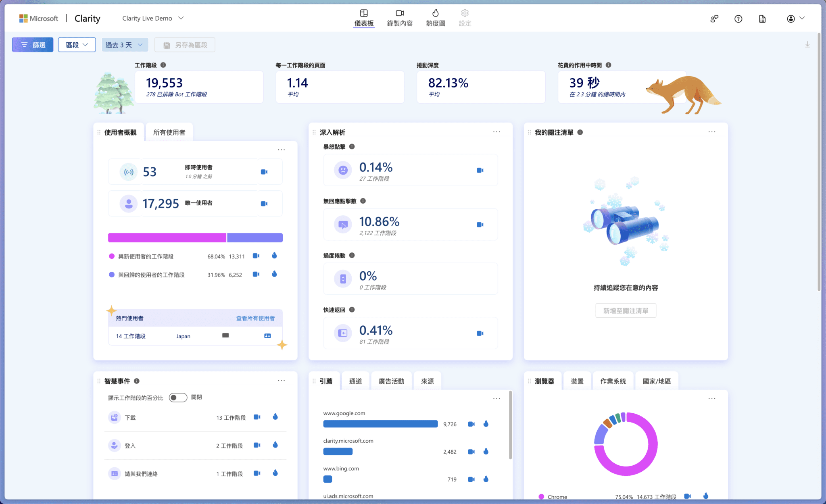This screenshot has width=826, height=504.
Task: Play recordings for 即時使用者 via camera icon
Action: point(264,171)
